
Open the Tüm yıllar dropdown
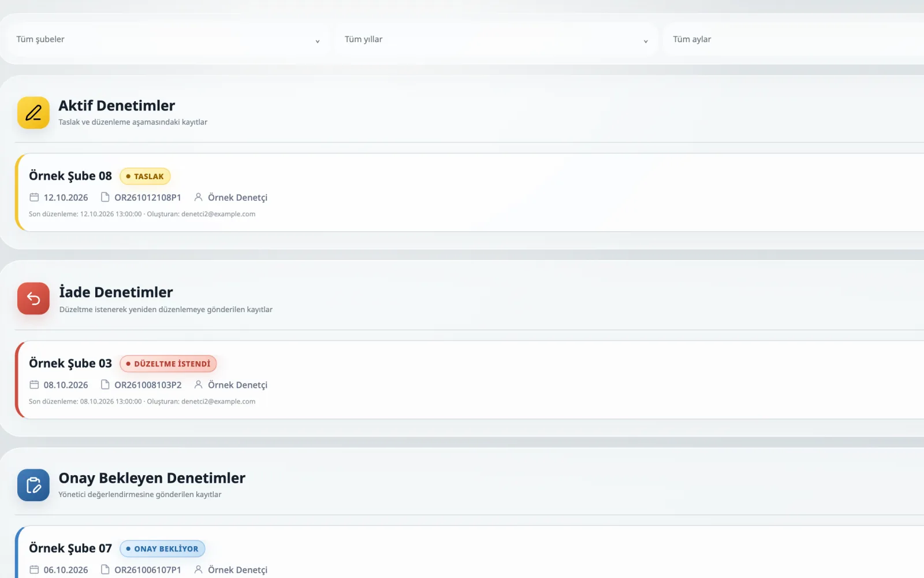point(496,39)
